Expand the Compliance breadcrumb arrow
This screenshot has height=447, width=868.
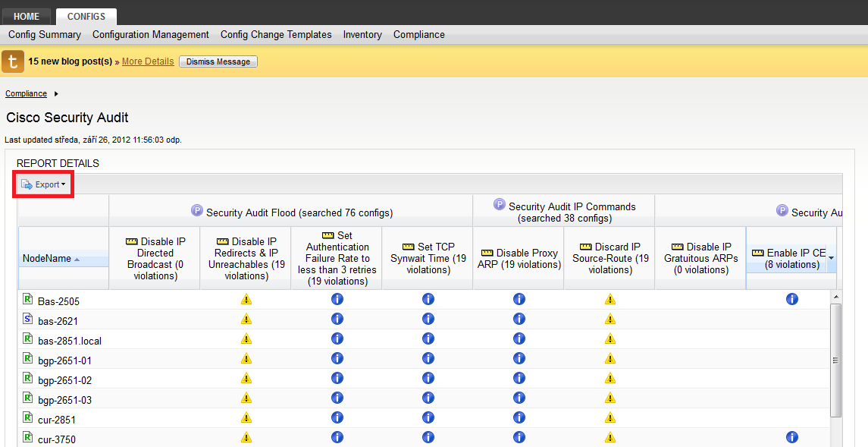[x=56, y=94]
